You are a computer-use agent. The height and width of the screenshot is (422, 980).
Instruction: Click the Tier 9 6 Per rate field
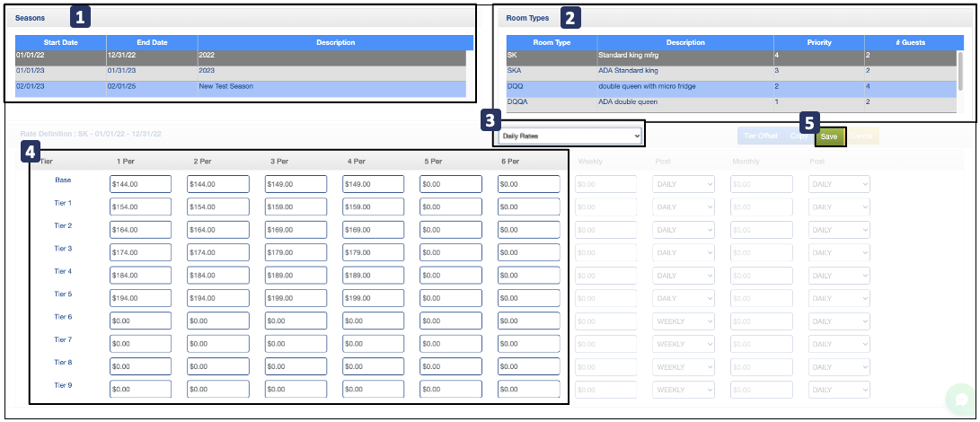tap(528, 390)
